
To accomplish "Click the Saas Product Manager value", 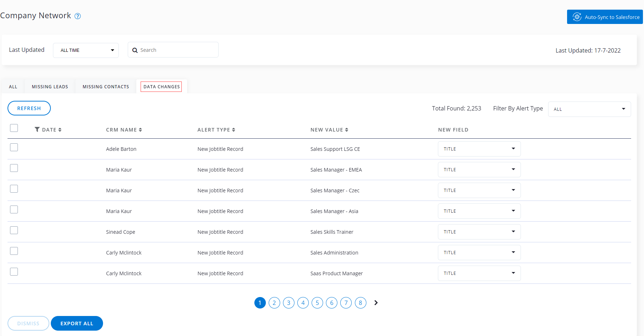I will (337, 273).
